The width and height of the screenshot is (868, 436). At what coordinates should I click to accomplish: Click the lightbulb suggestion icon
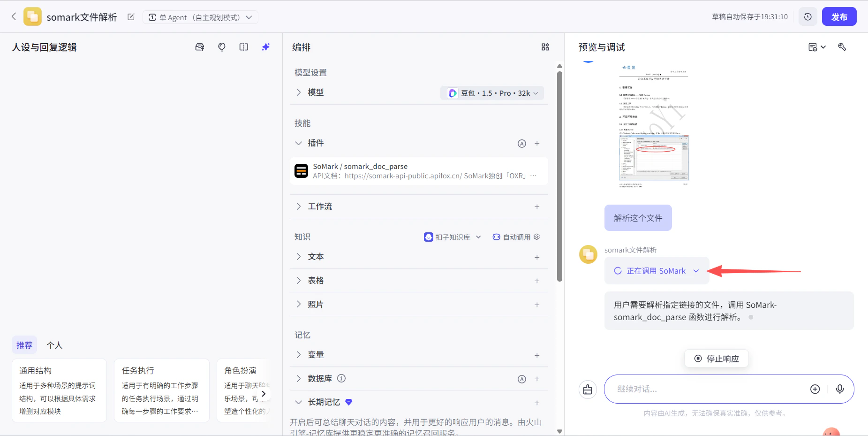point(222,47)
